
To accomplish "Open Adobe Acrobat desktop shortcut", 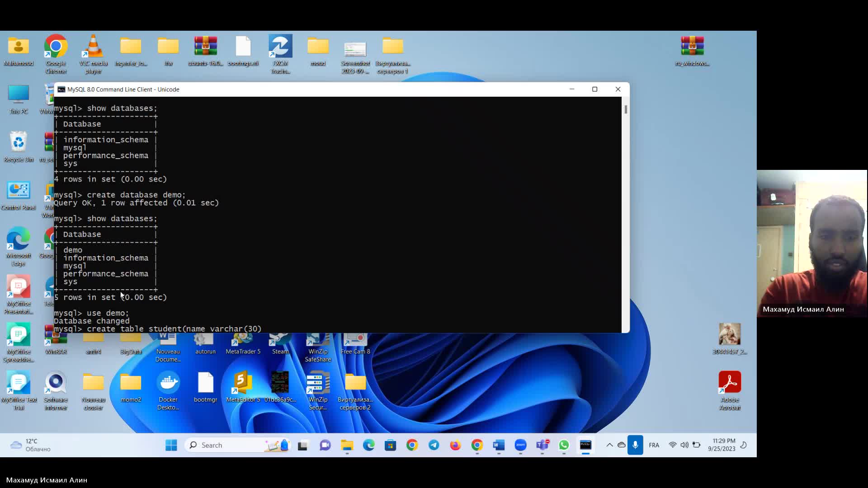I will coord(730,391).
